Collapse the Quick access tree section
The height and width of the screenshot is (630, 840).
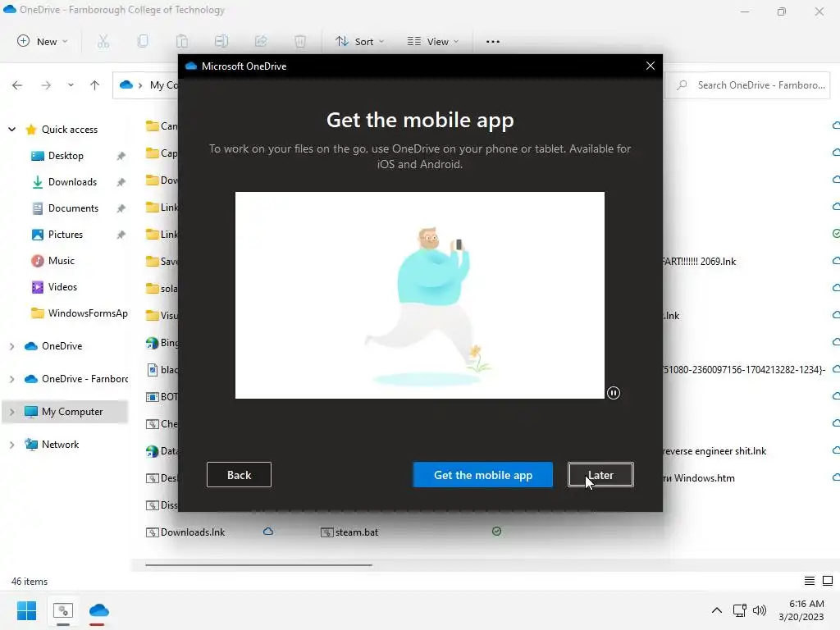pos(11,130)
